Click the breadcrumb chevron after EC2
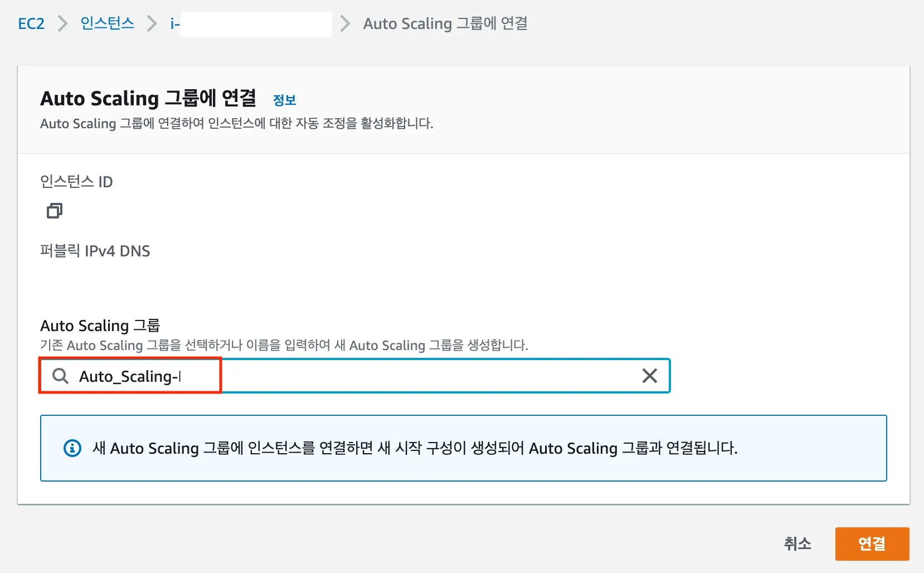Image resolution: width=924 pixels, height=573 pixels. point(62,24)
